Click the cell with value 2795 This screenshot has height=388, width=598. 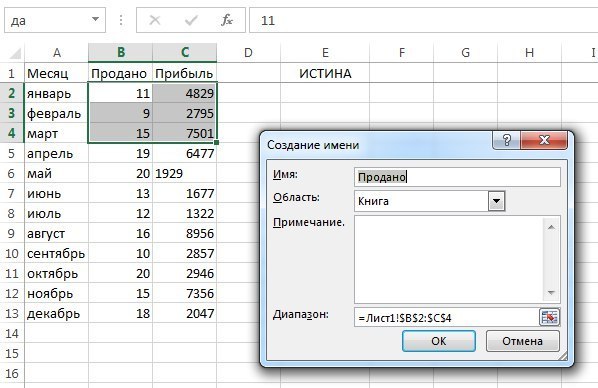click(185, 113)
